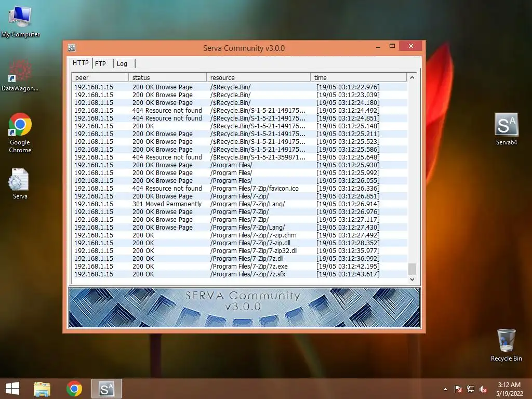Viewport: 532px width, 399px height.
Task: Open DataWagon shortcut on desktop
Action: 20,76
